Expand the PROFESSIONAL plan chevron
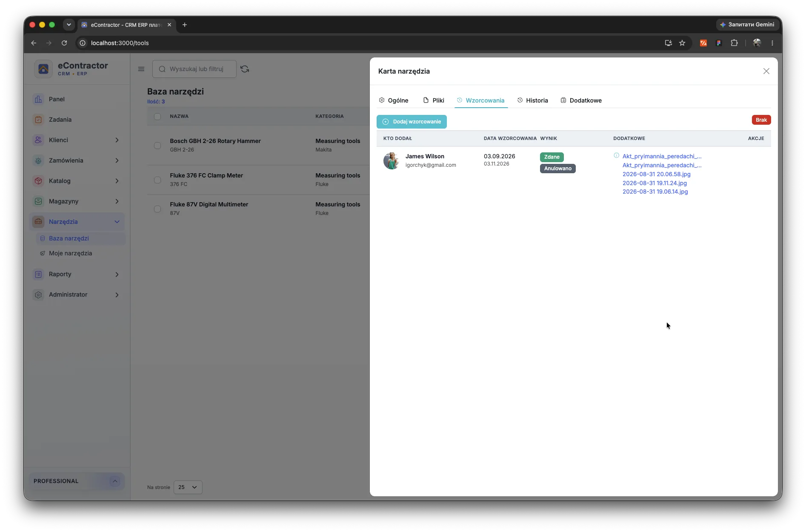This screenshot has height=532, width=806. [x=115, y=481]
